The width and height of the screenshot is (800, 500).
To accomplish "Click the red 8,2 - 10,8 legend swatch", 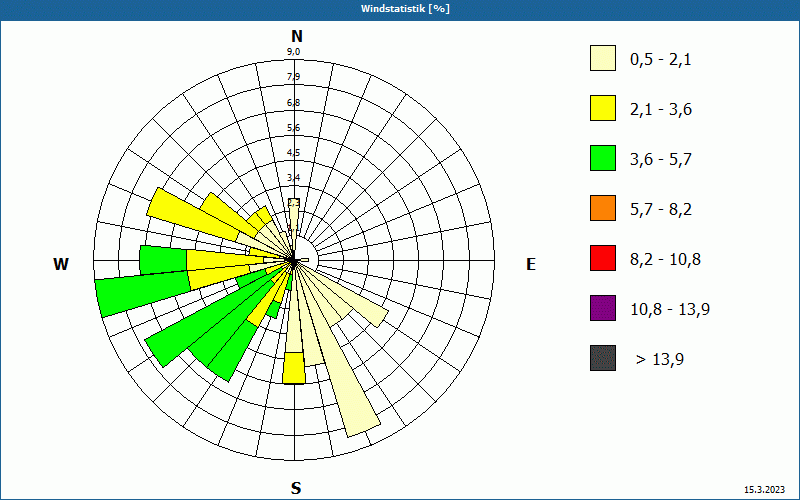I will click(603, 258).
